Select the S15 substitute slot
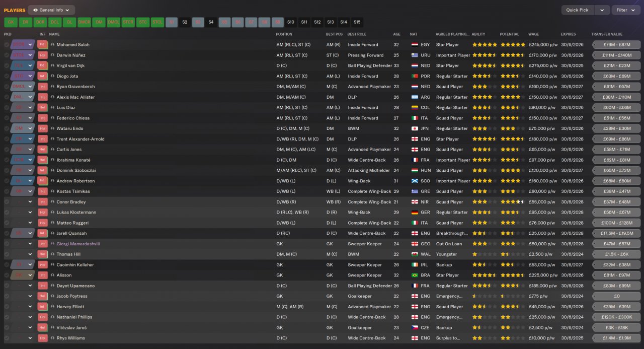Viewport: 644px width, 349px height. pyautogui.click(x=357, y=22)
